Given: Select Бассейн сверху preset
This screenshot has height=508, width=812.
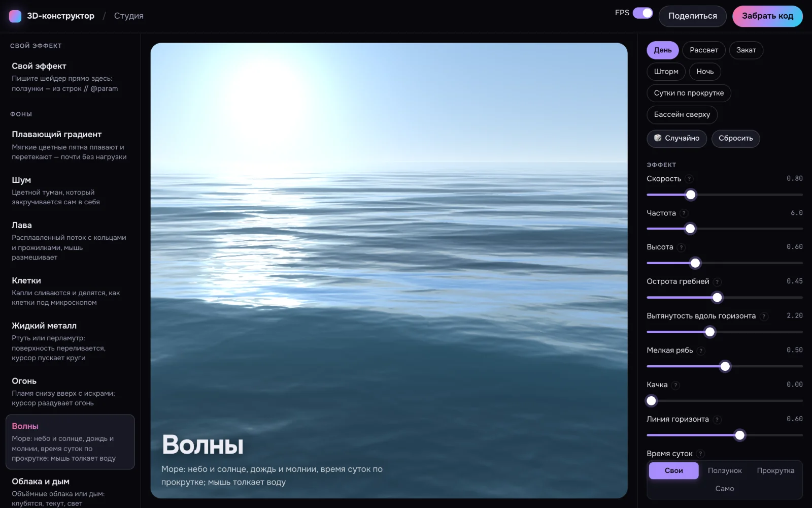Looking at the screenshot, I should click(x=682, y=115).
